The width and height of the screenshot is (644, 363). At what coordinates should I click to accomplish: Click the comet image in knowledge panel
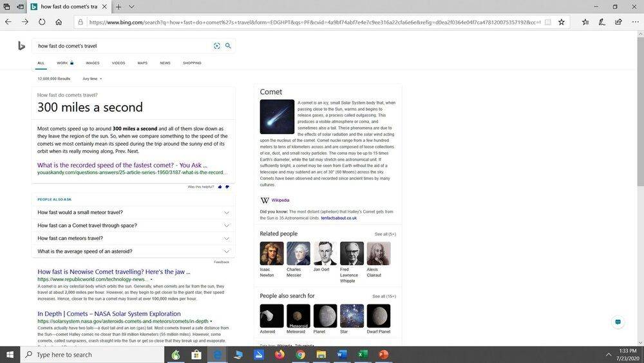pos(277,117)
